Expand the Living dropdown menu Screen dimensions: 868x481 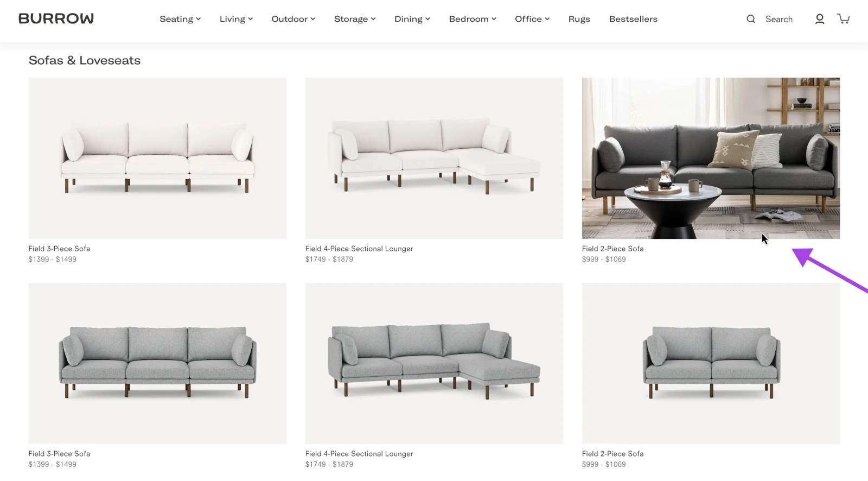point(236,19)
